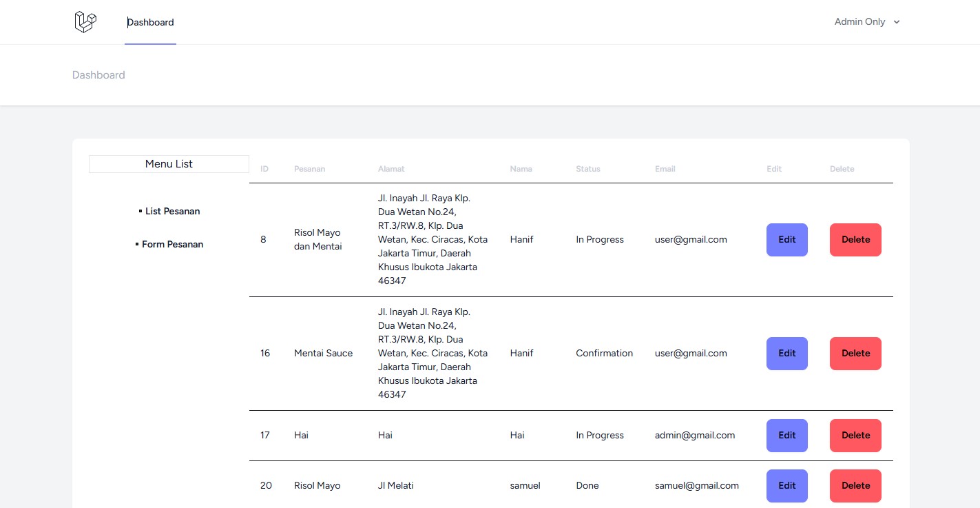Image resolution: width=980 pixels, height=508 pixels.
Task: Edit the Mentai Sauce order row
Action: pos(786,354)
